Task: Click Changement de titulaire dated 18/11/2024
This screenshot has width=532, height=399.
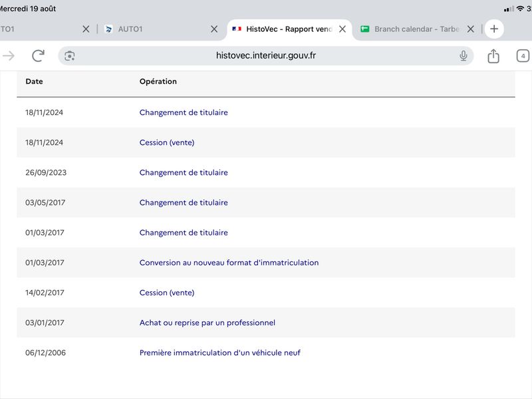Action: 184,112
